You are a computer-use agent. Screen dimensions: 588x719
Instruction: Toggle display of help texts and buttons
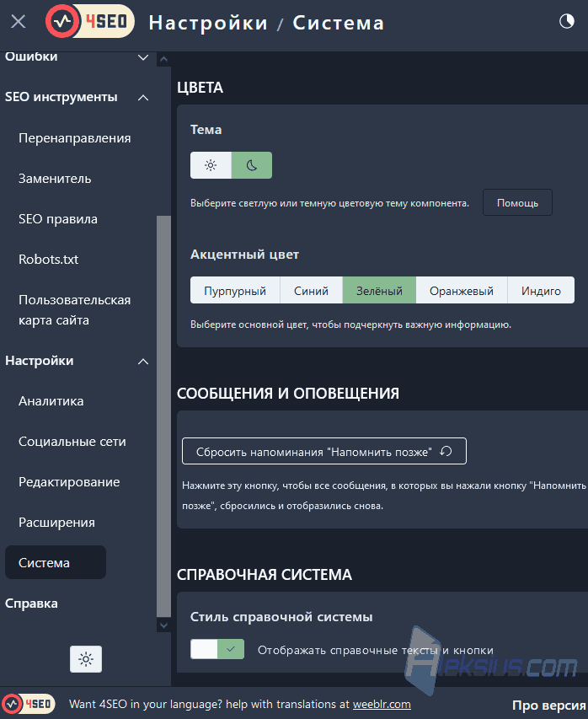pos(217,649)
